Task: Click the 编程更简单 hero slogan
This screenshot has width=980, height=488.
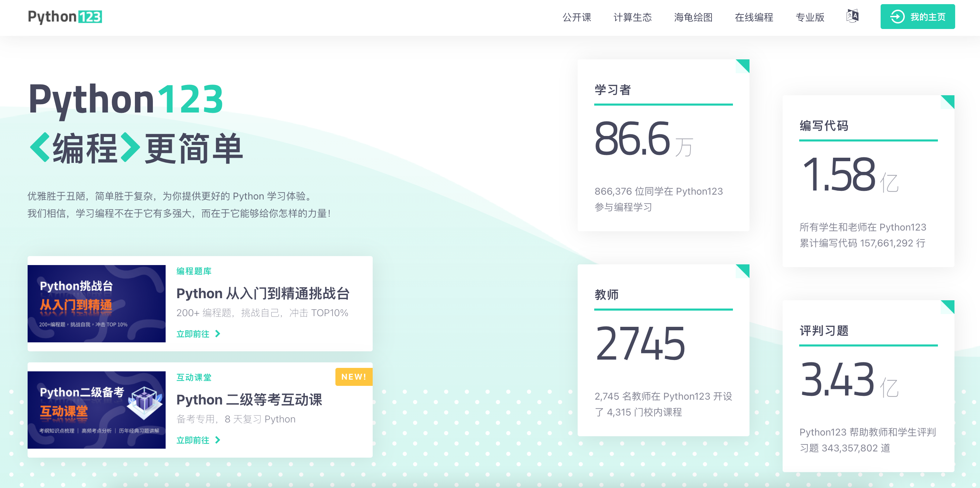Action: pyautogui.click(x=136, y=148)
